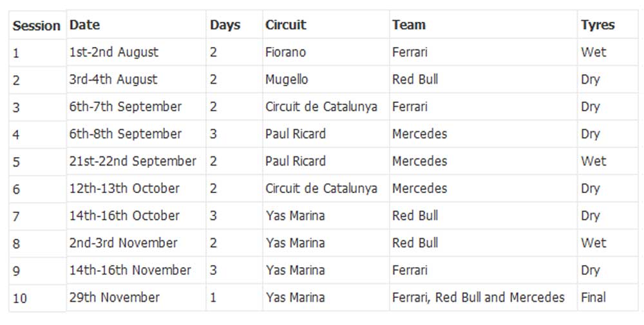Click the Circuit column header

(x=285, y=25)
